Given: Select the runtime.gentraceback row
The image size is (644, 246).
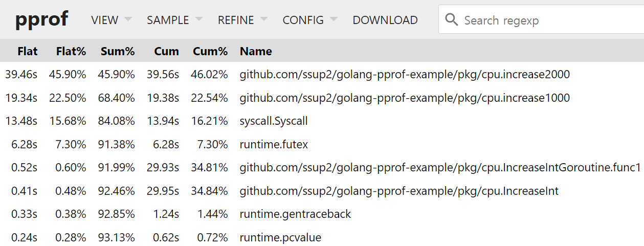Looking at the screenshot, I should pyautogui.click(x=322, y=214).
